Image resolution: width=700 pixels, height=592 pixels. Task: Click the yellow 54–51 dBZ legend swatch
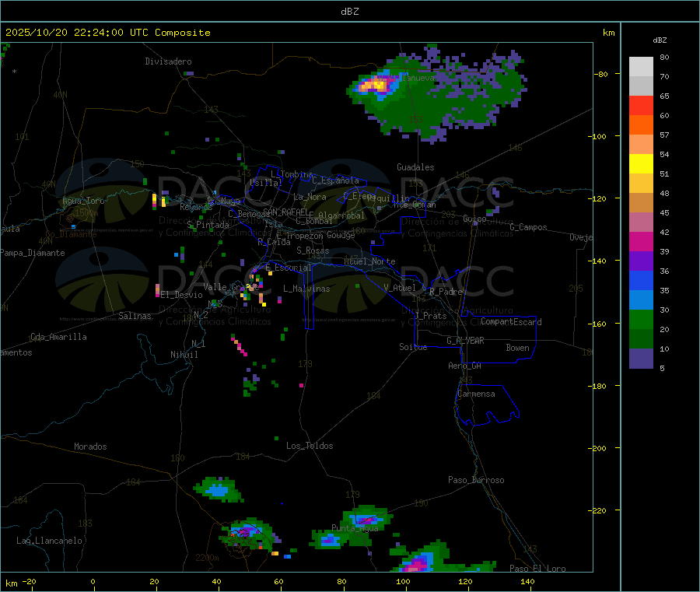(x=641, y=164)
